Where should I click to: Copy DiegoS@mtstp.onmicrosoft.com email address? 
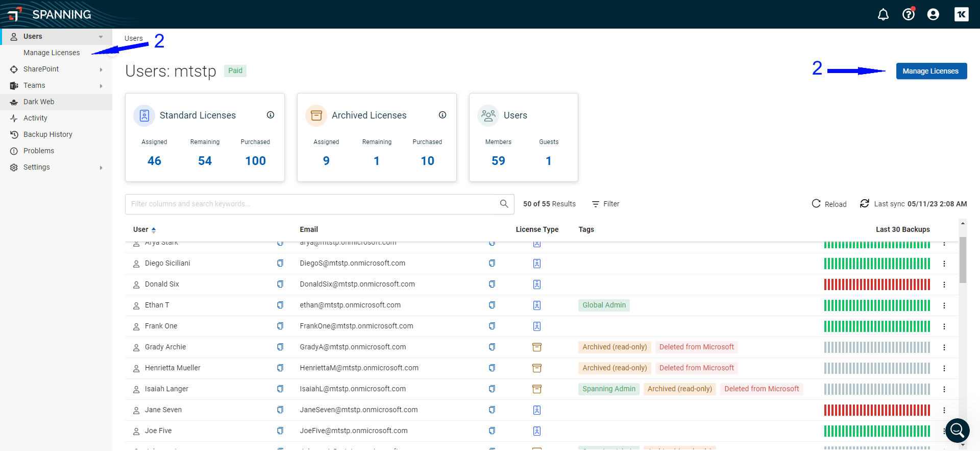pyautogui.click(x=492, y=263)
